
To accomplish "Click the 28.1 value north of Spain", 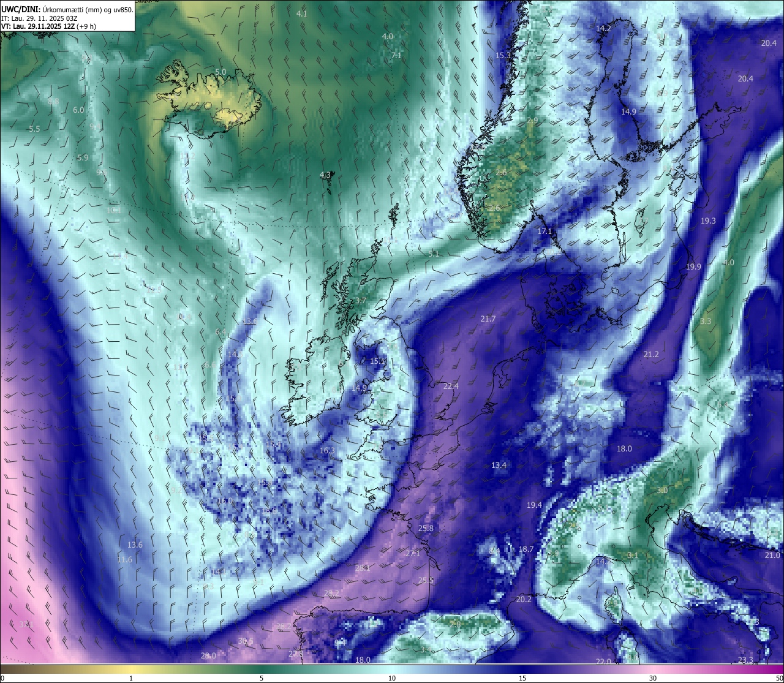I will (363, 568).
